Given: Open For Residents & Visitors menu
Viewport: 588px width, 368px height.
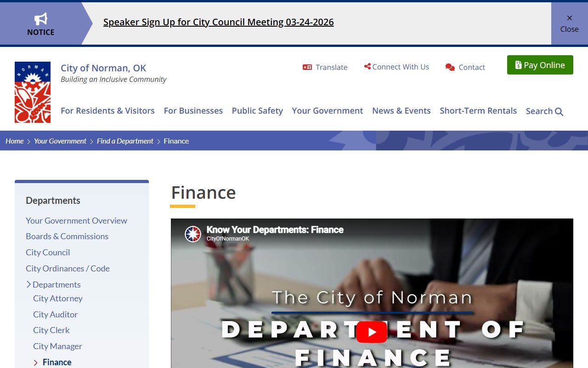Looking at the screenshot, I should click(107, 111).
